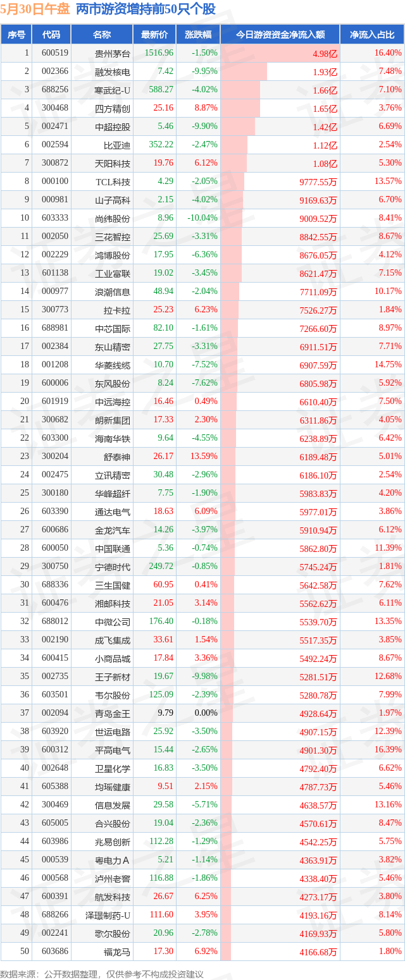Viewport: 405px width, 980px height.
Task: Click the stock name 鸿博股份
Action: pos(113,255)
